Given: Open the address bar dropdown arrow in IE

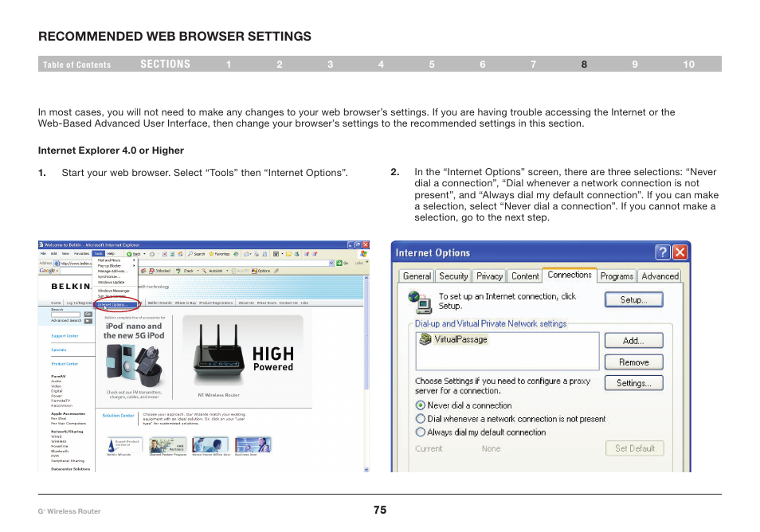Looking at the screenshot, I should pos(331,263).
